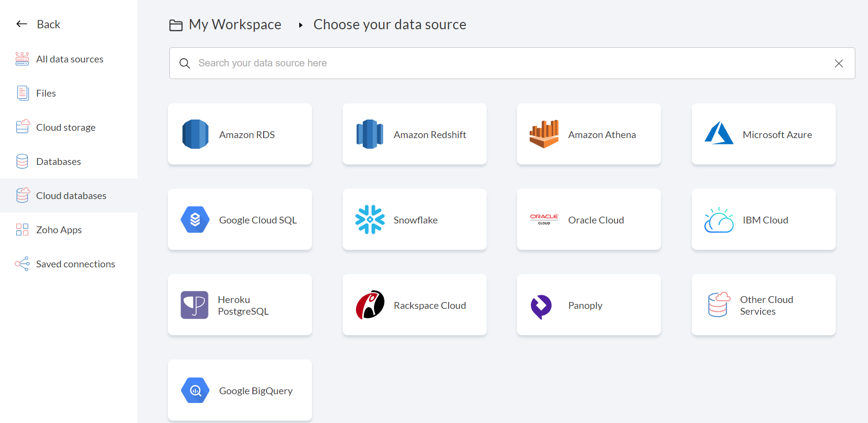
Task: Pick the Snowflake logo icon
Action: pos(370,220)
